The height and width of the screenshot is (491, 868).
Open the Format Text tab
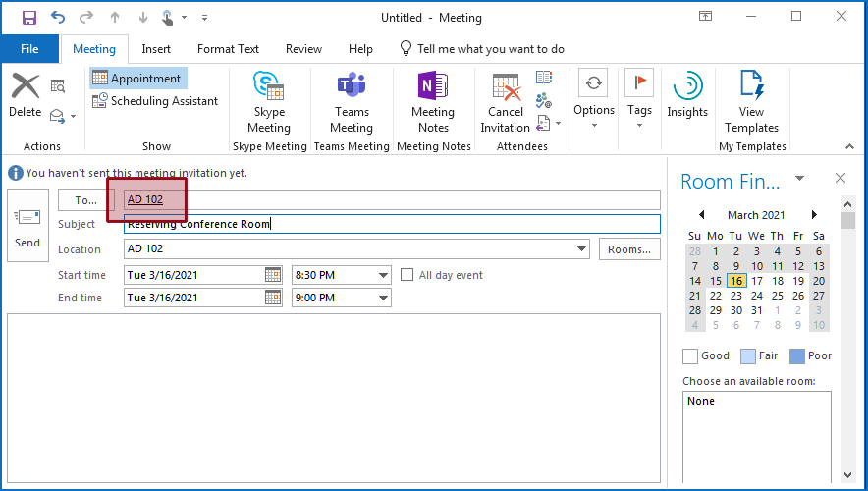tap(228, 49)
